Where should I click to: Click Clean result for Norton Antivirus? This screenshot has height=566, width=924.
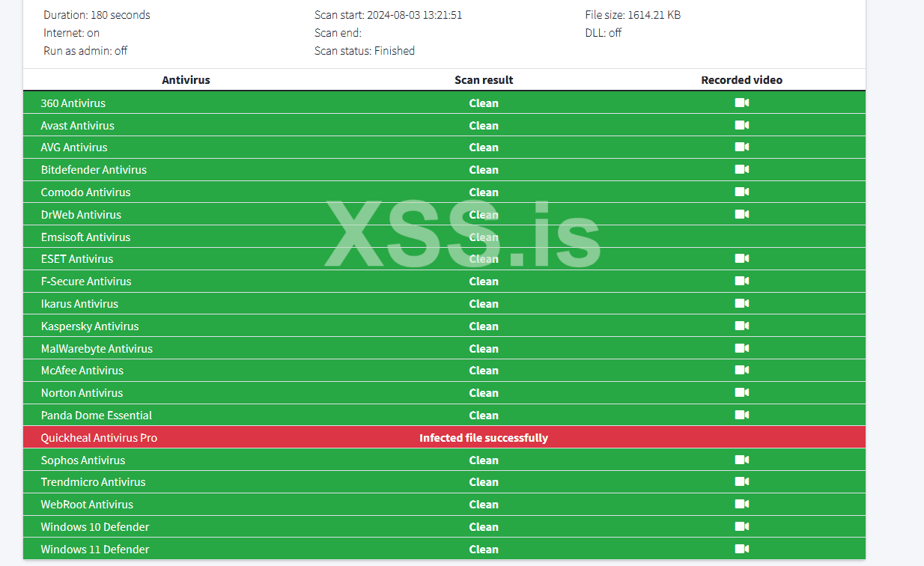coord(484,393)
